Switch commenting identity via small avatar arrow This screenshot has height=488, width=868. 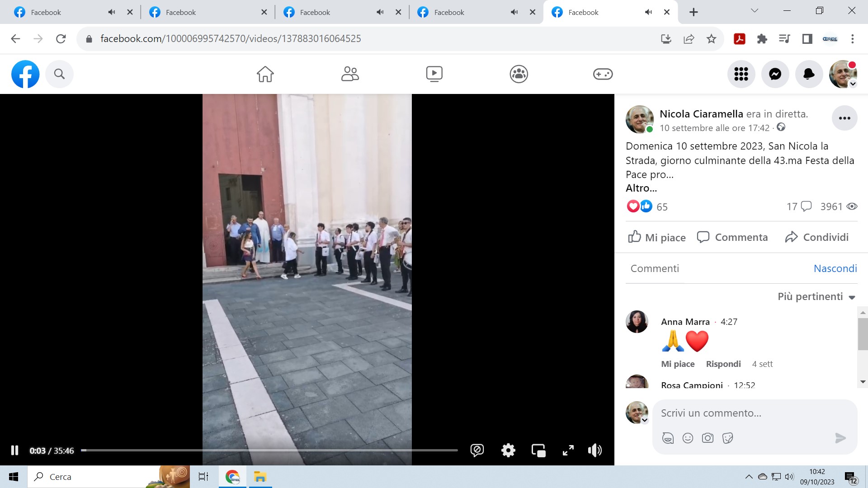click(x=645, y=420)
